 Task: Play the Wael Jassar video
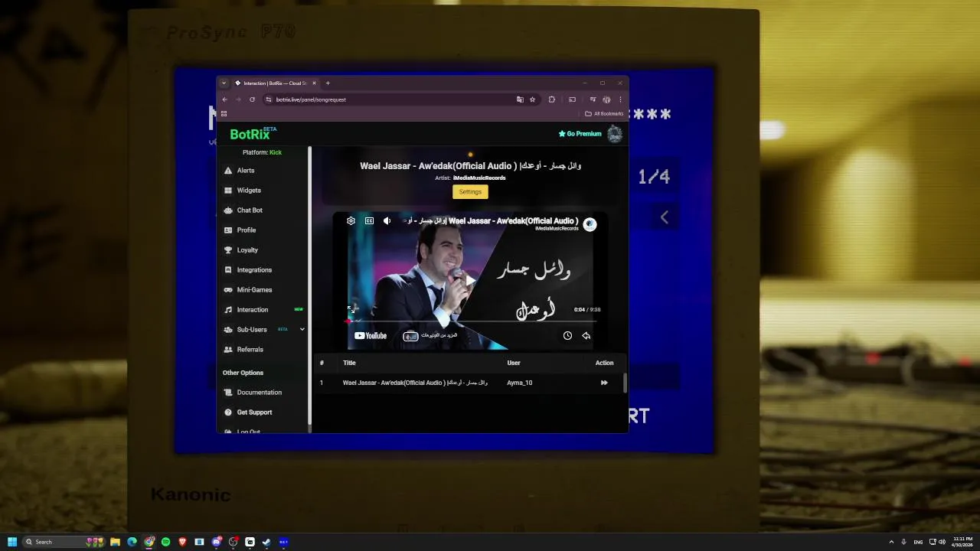pyautogui.click(x=470, y=280)
